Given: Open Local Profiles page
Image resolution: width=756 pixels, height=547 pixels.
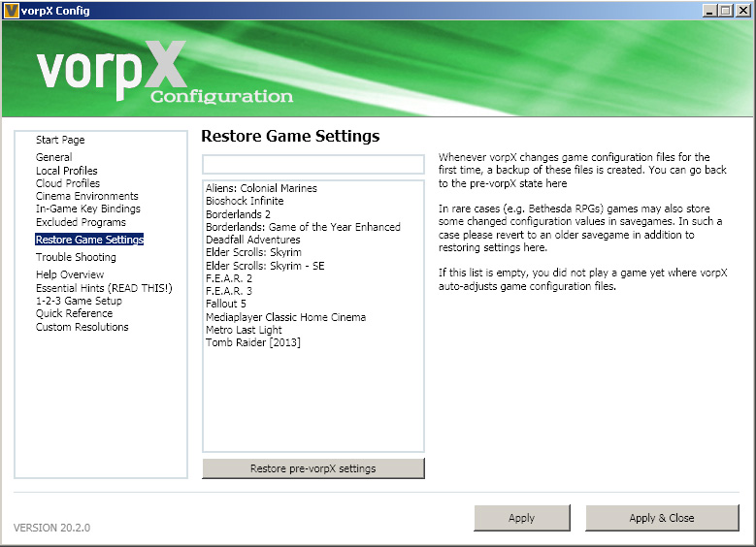Looking at the screenshot, I should click(x=67, y=171).
